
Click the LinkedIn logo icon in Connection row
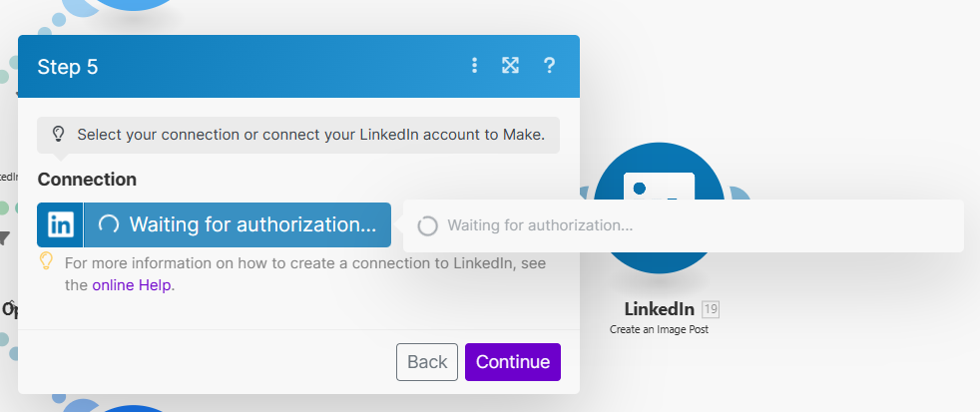60,225
